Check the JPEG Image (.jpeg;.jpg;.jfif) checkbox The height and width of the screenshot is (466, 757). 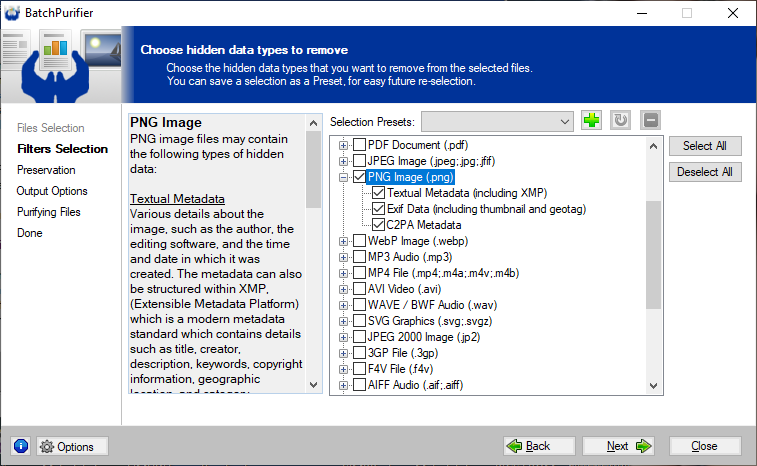[359, 161]
